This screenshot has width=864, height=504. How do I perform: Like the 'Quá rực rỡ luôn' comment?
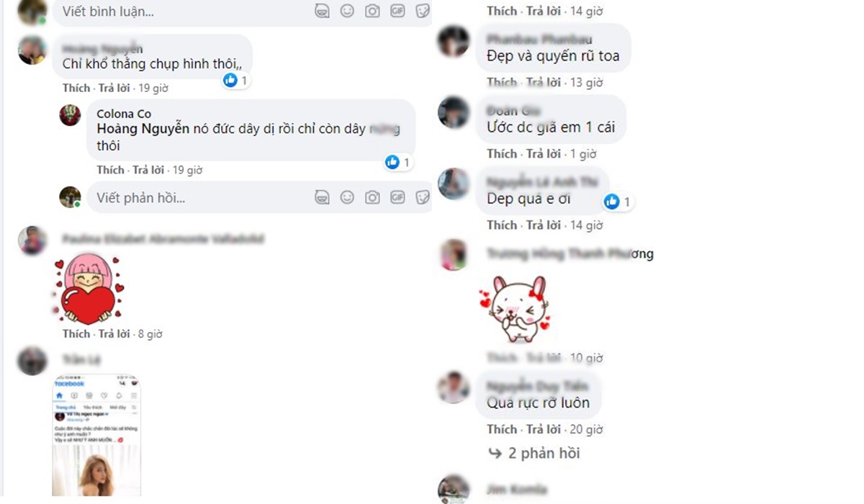(500, 429)
